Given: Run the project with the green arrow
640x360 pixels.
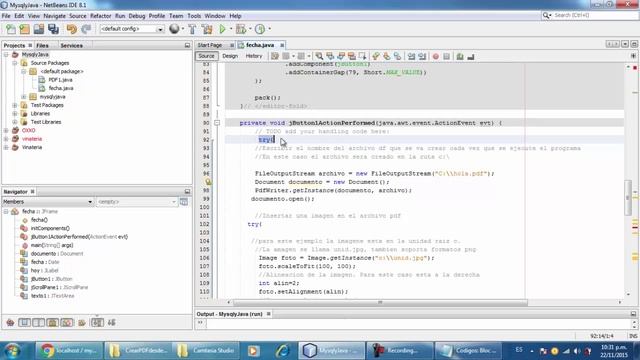Looking at the screenshot, I should [x=222, y=29].
